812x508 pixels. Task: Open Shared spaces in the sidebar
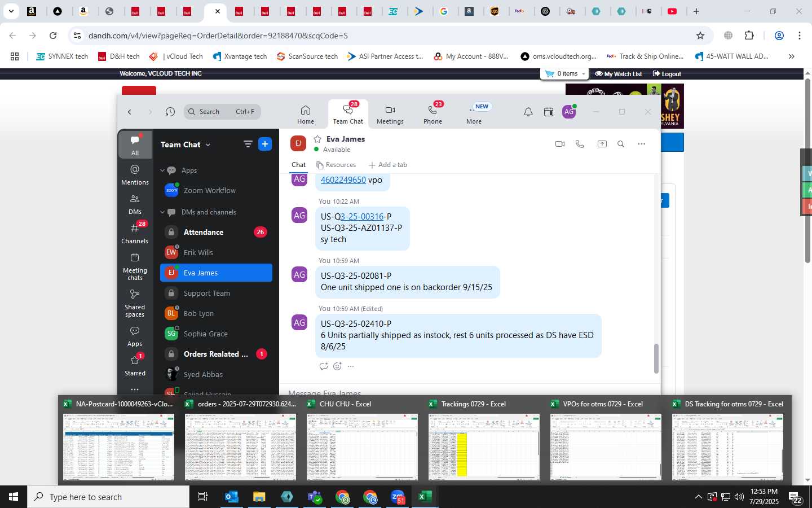coord(135,303)
